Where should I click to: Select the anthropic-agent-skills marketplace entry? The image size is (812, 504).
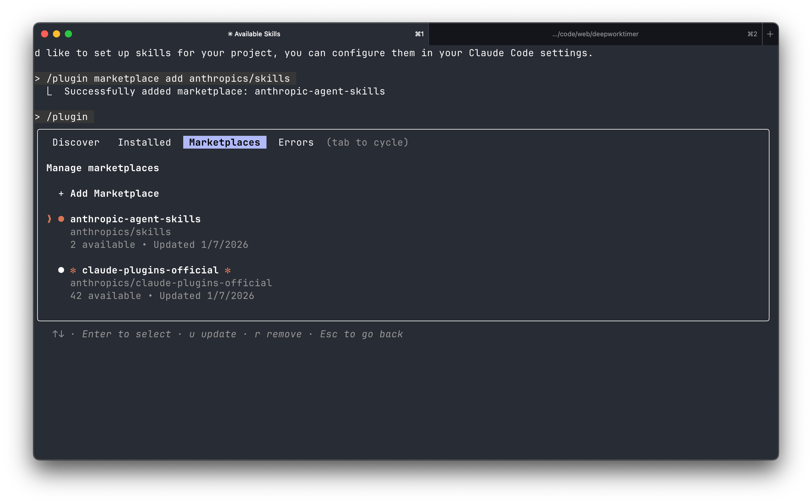tap(135, 219)
